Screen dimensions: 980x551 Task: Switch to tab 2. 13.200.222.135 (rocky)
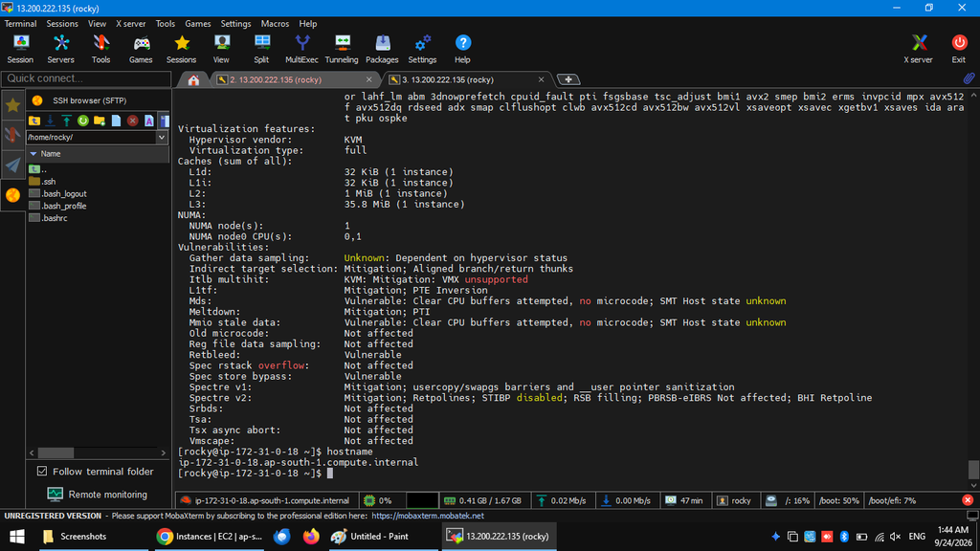pos(276,80)
